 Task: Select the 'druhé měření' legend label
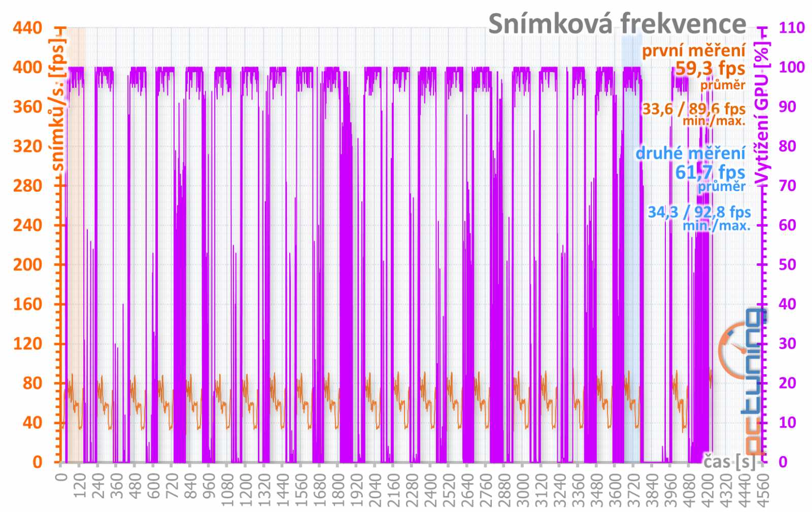(x=690, y=153)
